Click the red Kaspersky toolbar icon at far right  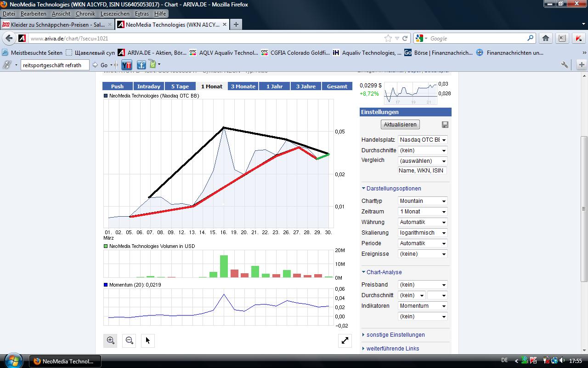(578, 39)
